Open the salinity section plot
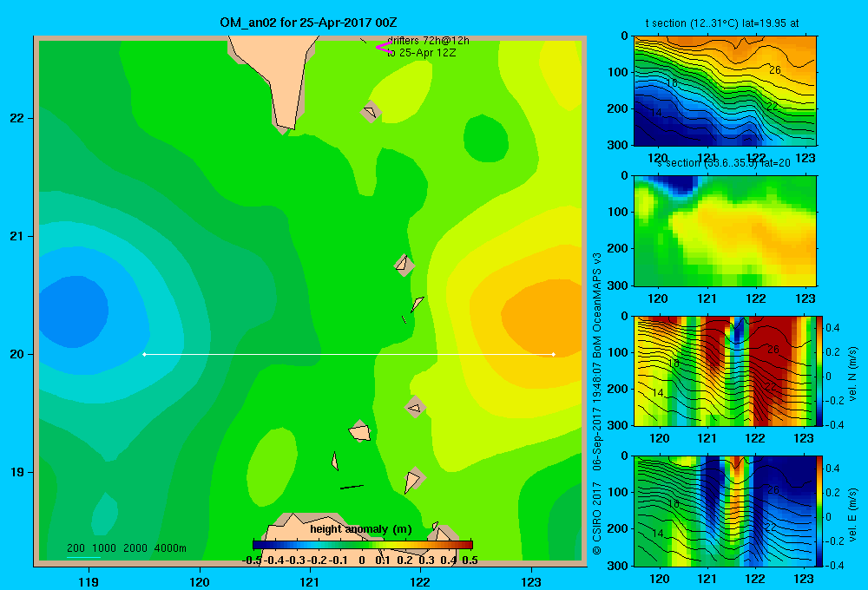This screenshot has height=590, width=868. coord(725,231)
